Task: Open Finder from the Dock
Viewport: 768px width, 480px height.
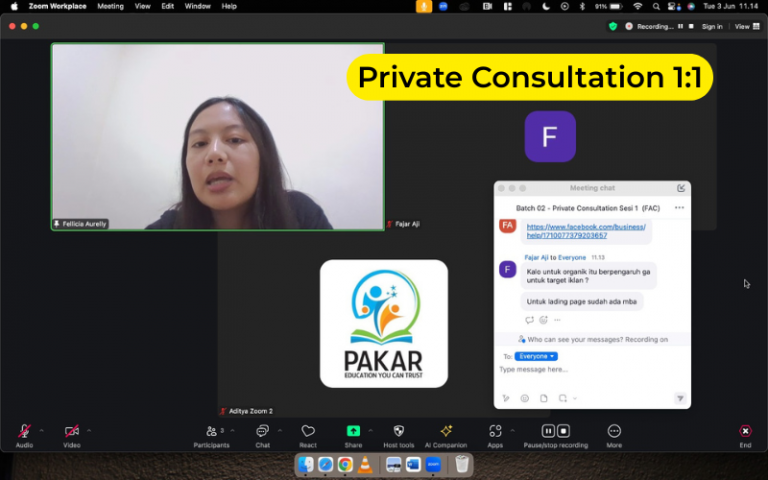Action: tap(306, 464)
